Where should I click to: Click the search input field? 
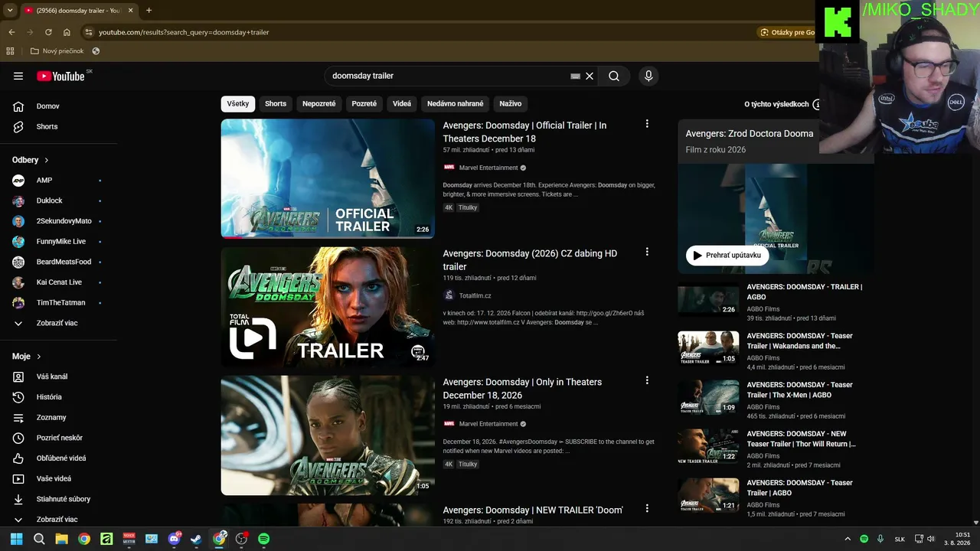(448, 76)
